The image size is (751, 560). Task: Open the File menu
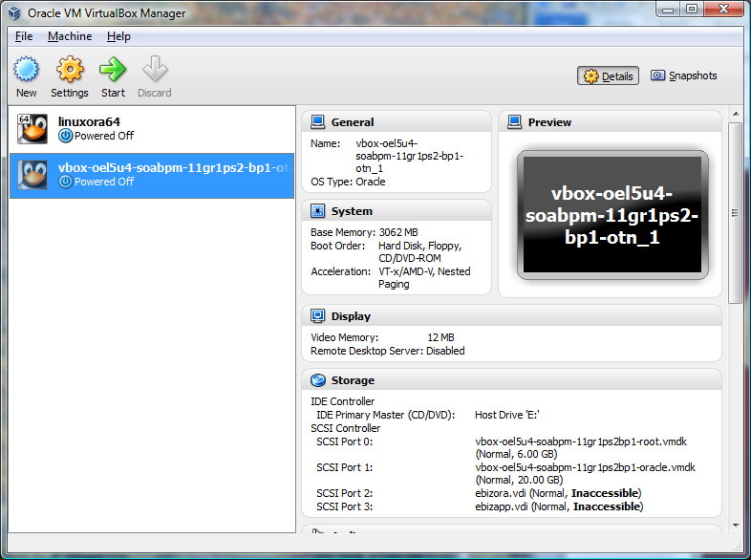coord(24,36)
